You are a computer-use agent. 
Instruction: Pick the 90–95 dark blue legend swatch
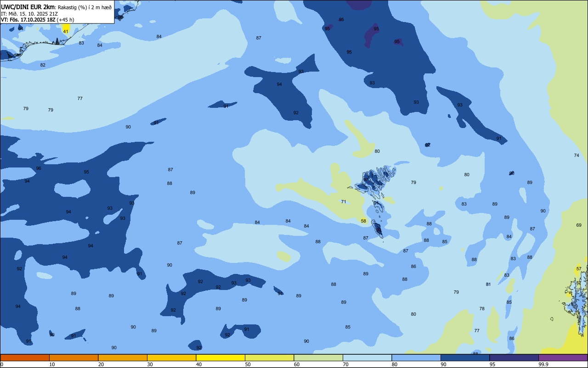(465, 357)
